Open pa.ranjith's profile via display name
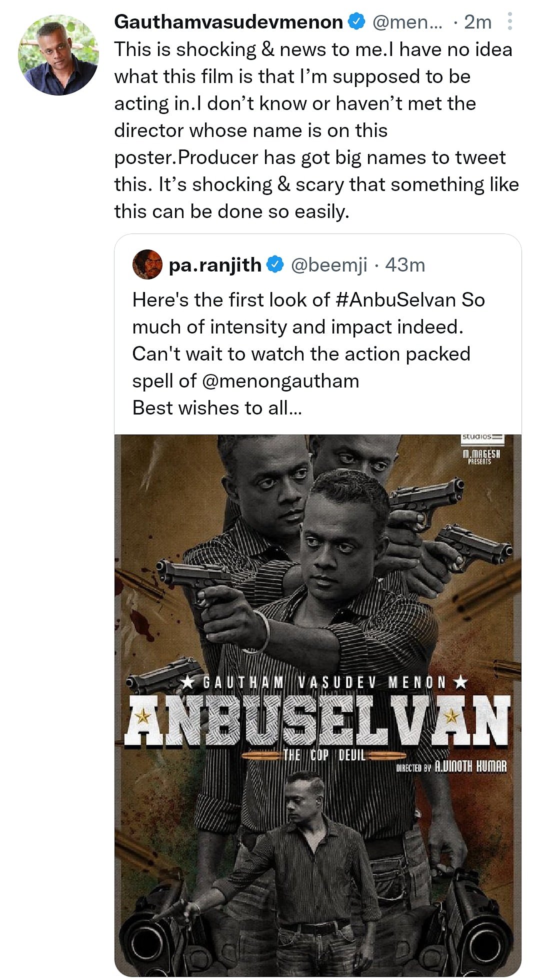This screenshot has height=980, width=540. (216, 265)
